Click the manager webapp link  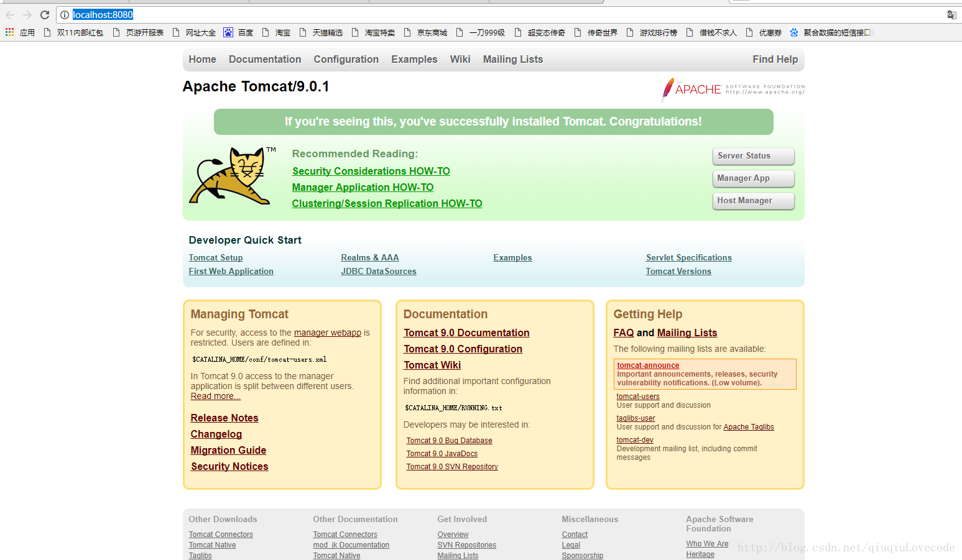(x=328, y=333)
